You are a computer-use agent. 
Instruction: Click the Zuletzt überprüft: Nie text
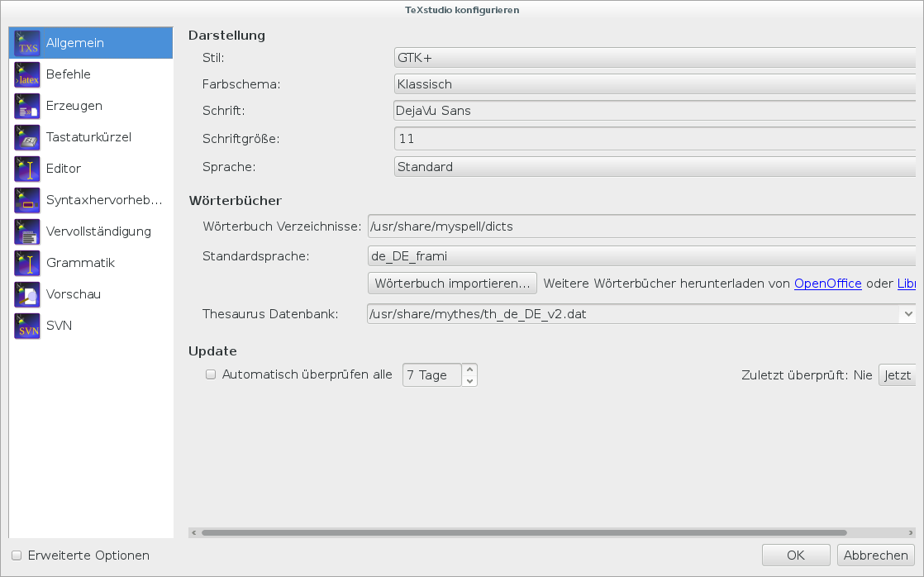point(807,375)
